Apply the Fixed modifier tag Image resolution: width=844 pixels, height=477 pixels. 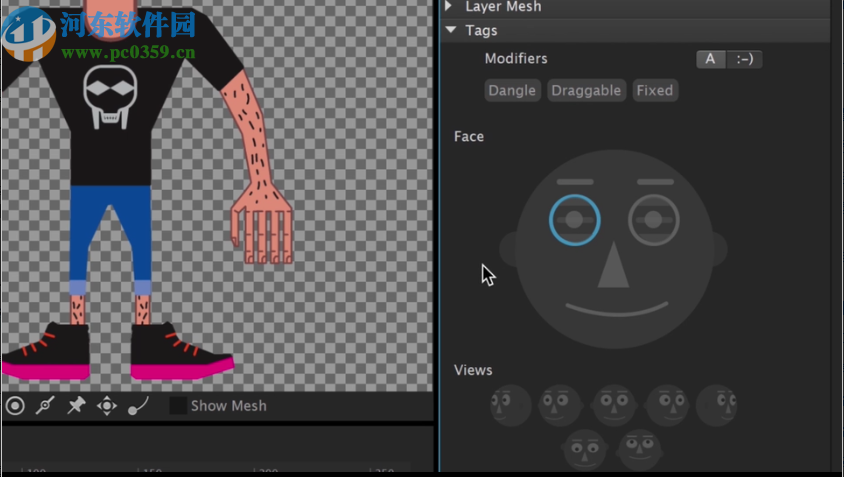655,90
